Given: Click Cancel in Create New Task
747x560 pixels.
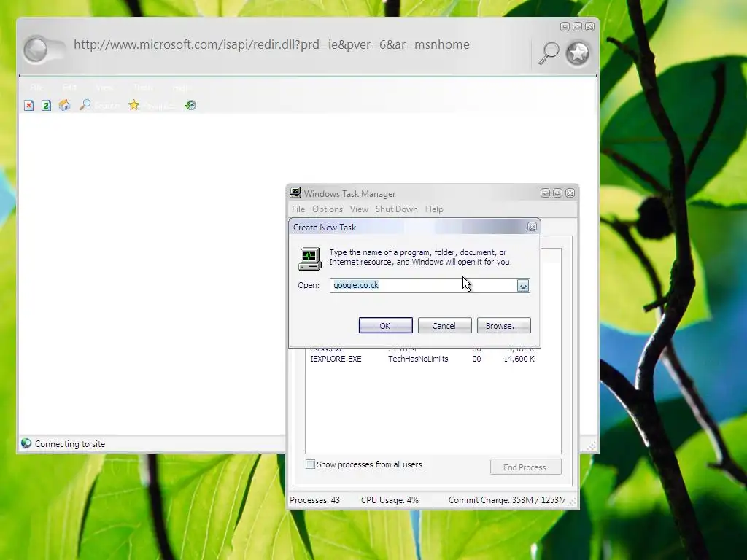Looking at the screenshot, I should point(444,326).
